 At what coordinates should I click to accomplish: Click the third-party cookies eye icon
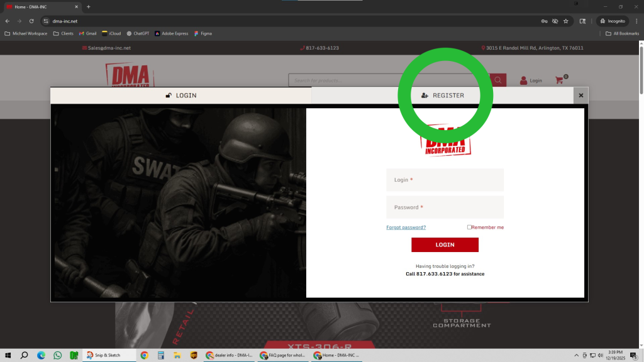point(555,21)
